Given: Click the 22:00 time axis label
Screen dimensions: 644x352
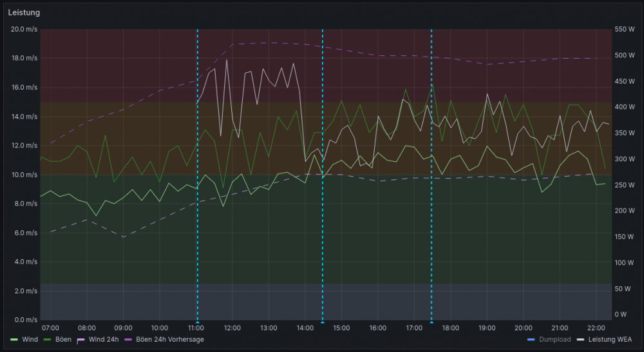Looking at the screenshot, I should click(x=596, y=328).
